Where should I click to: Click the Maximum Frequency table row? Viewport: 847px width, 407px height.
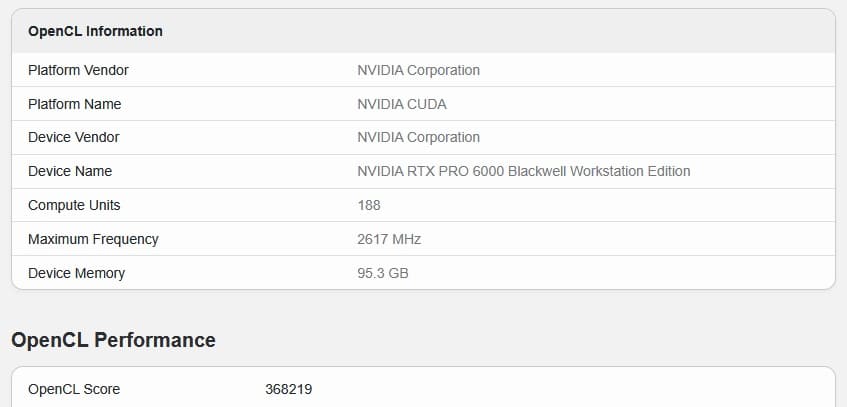[x=424, y=239]
